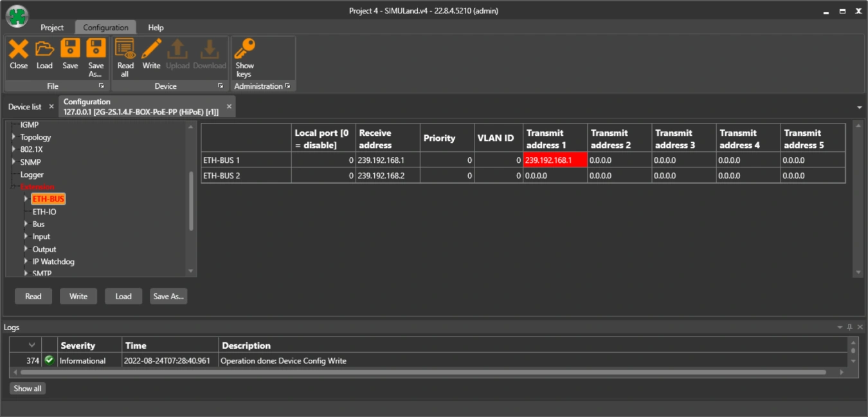Viewport: 868px width, 417px height.
Task: Open the Project ribbon tab
Action: click(x=52, y=28)
